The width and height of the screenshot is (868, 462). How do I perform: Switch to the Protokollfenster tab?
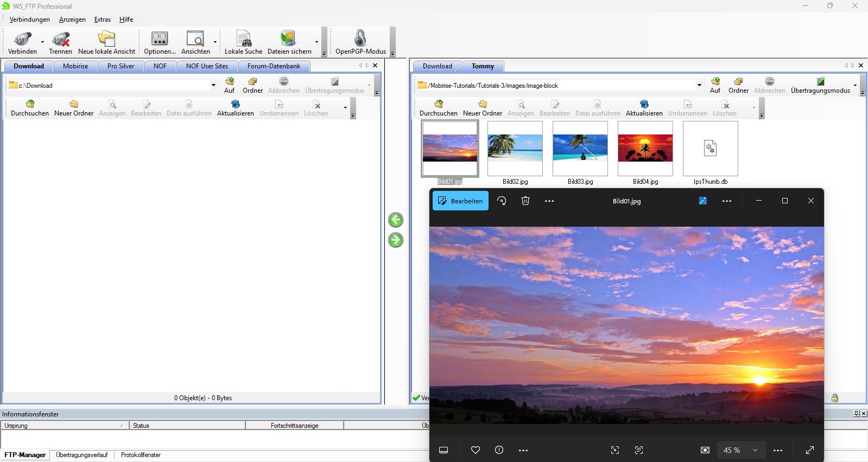[x=141, y=455]
